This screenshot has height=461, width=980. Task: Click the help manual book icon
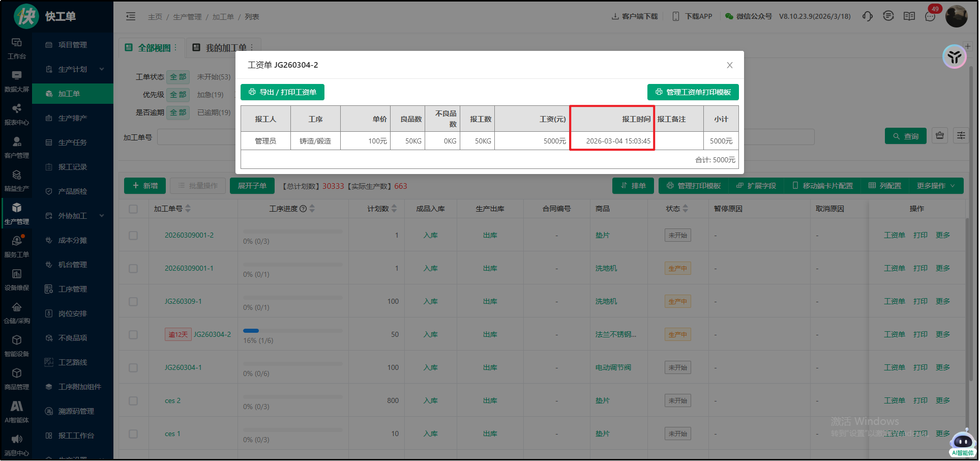(x=909, y=16)
